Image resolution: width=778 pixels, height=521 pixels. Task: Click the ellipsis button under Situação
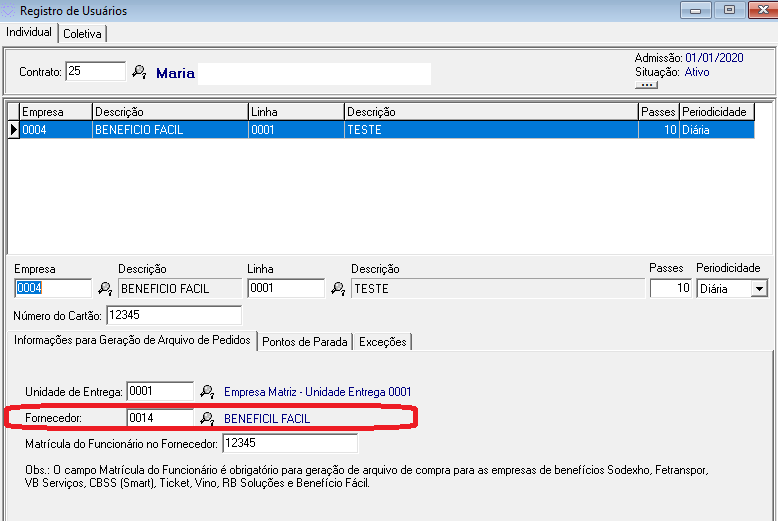(x=646, y=85)
